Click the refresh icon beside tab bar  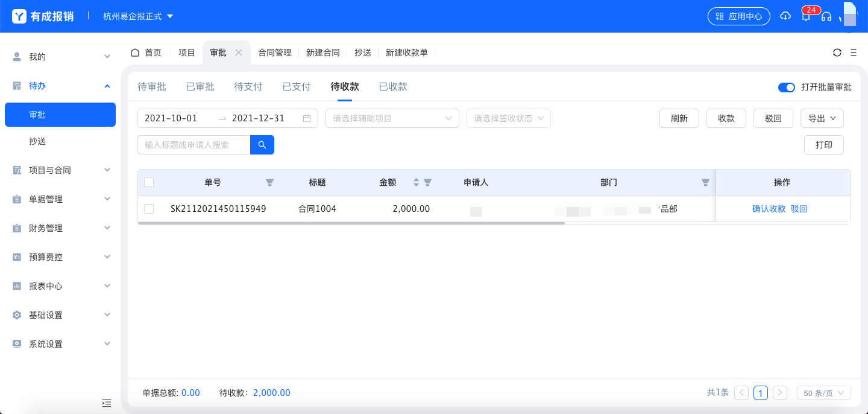point(837,53)
